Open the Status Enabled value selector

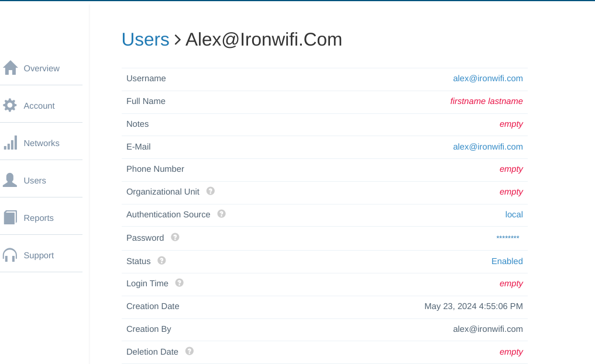[x=507, y=261]
